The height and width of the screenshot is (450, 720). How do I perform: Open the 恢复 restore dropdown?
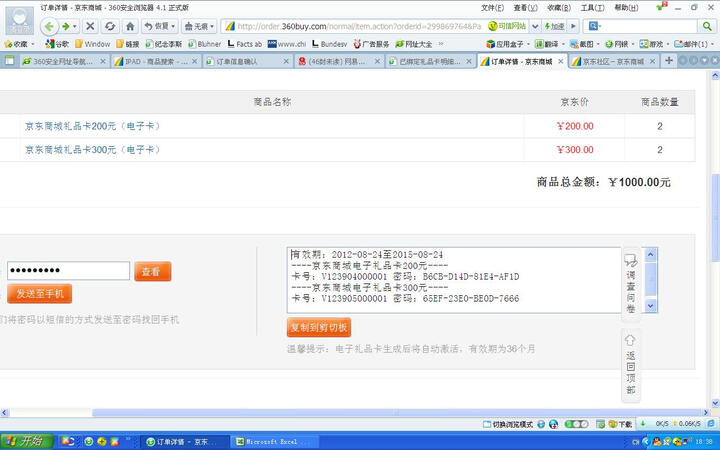coord(159,26)
